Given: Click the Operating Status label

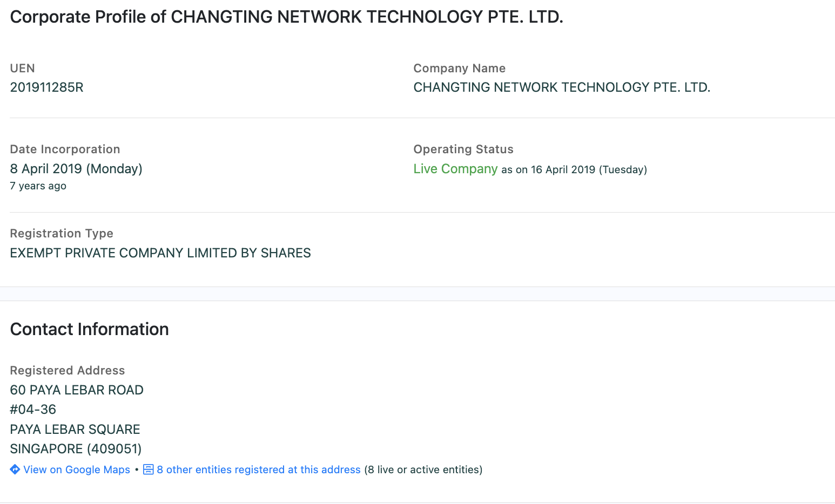Looking at the screenshot, I should tap(463, 149).
